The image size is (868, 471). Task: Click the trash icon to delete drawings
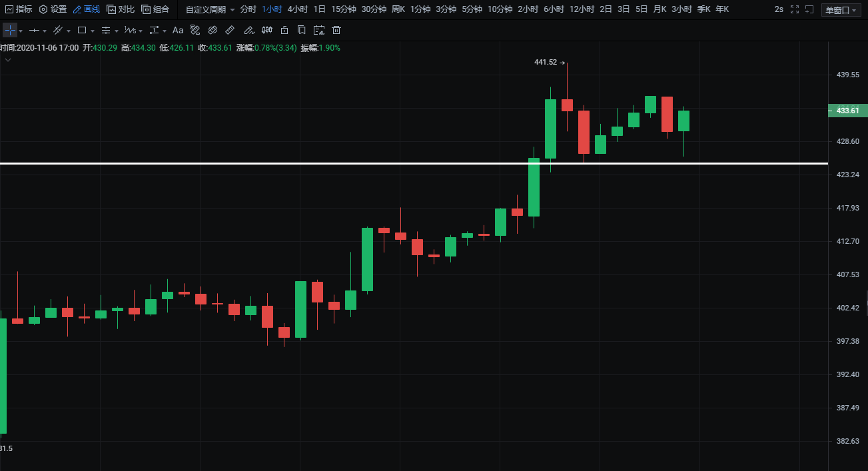[336, 31]
